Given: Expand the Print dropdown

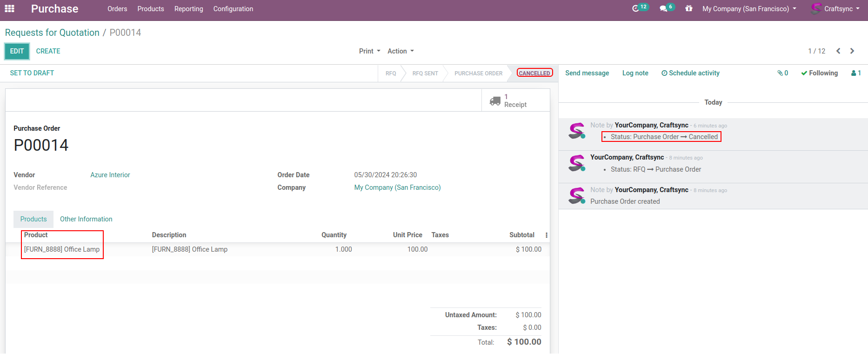Looking at the screenshot, I should coord(369,51).
